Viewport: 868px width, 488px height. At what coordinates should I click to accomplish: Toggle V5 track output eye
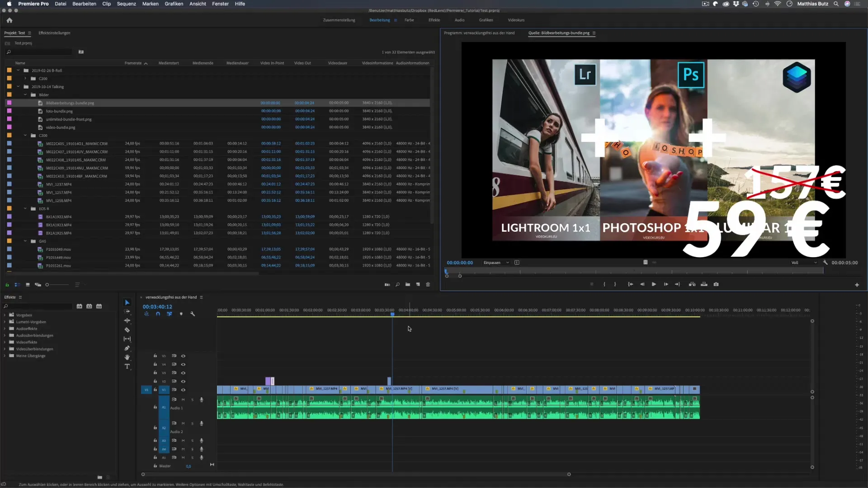pyautogui.click(x=183, y=356)
